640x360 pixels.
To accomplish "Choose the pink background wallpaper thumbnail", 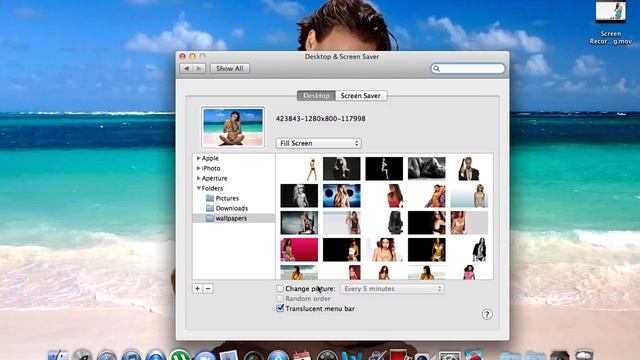I will (299, 250).
